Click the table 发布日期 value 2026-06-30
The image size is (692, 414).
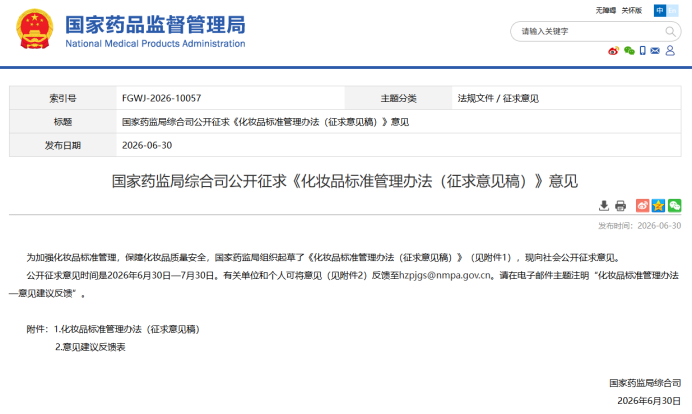point(147,145)
